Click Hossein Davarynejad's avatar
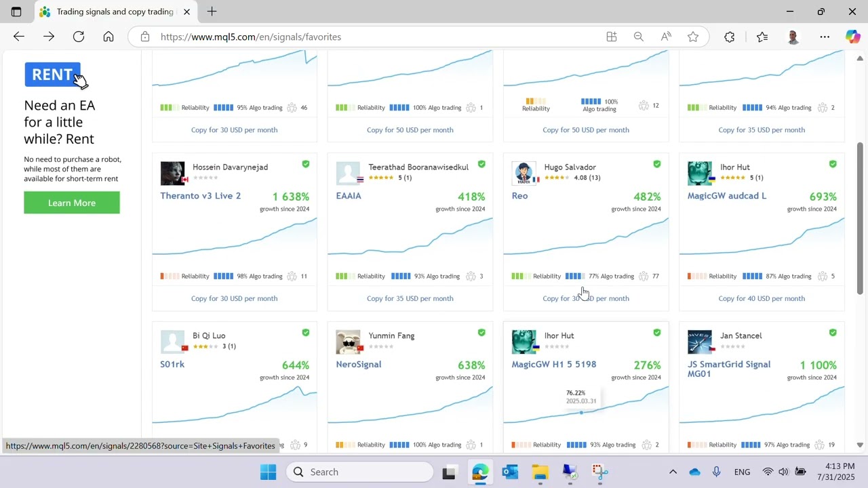Viewport: 868px width, 488px height. [x=172, y=173]
